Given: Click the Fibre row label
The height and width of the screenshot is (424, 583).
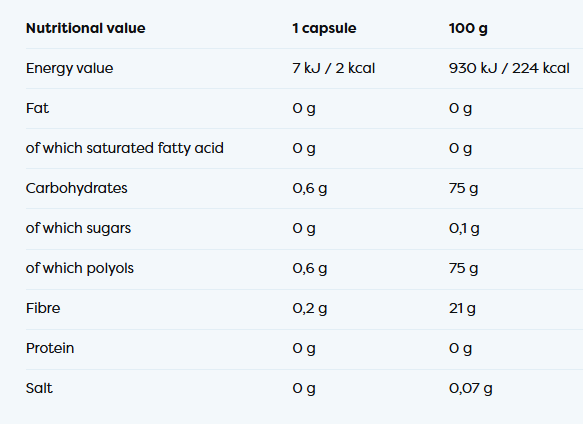Looking at the screenshot, I should (x=43, y=308).
